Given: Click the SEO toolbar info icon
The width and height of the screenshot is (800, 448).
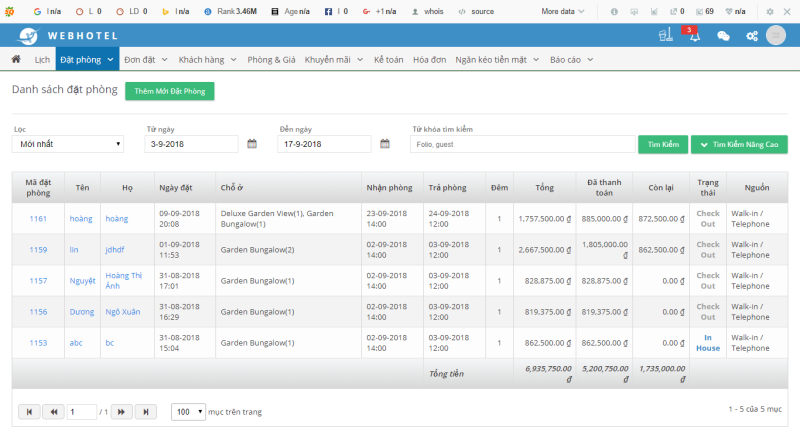Looking at the screenshot, I should coord(614,11).
